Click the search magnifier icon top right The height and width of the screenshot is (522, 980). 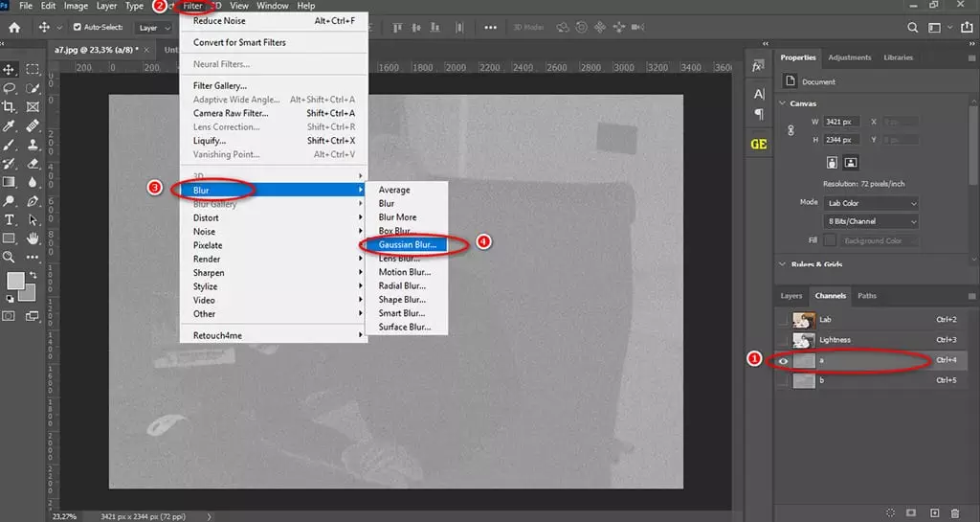click(x=913, y=28)
